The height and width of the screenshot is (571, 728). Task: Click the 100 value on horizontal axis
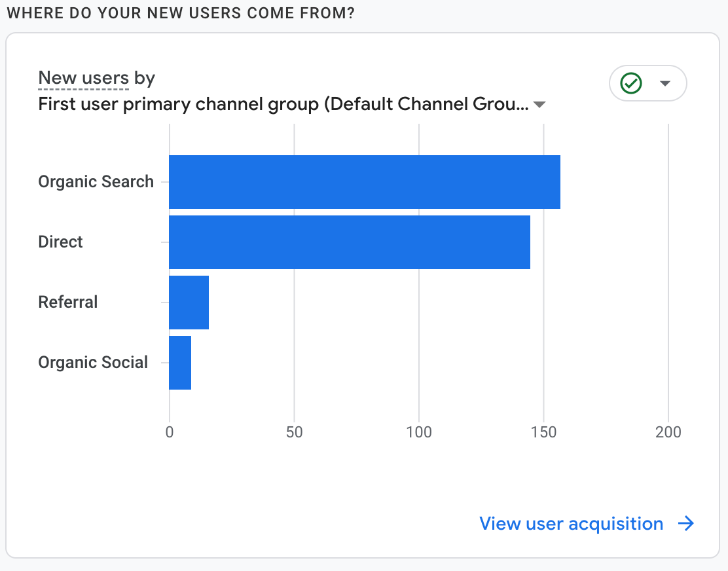click(x=419, y=432)
